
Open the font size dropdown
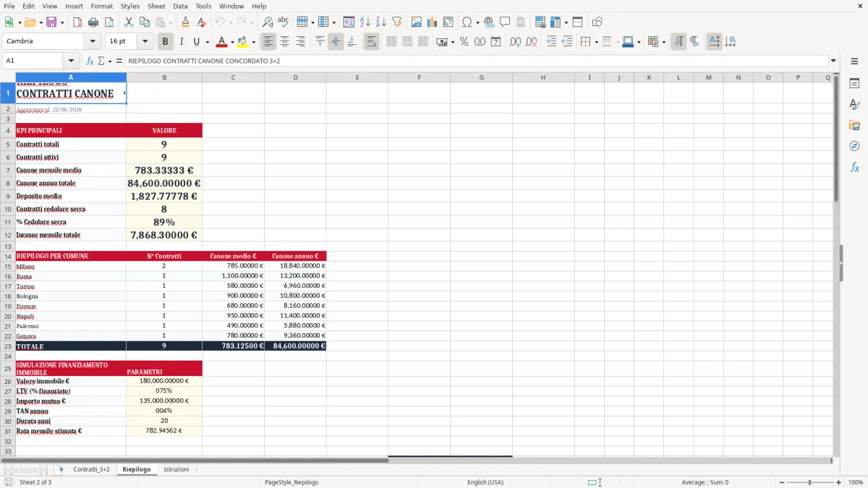(x=145, y=41)
